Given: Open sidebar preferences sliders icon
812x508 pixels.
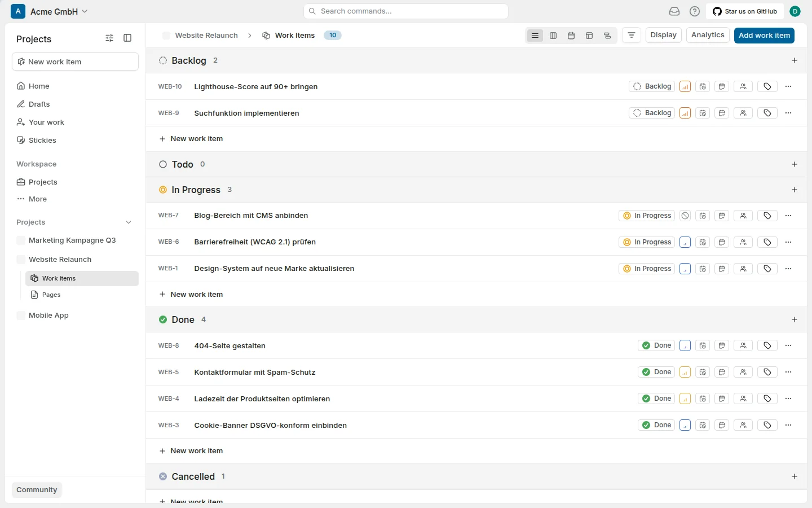Looking at the screenshot, I should coord(109,38).
